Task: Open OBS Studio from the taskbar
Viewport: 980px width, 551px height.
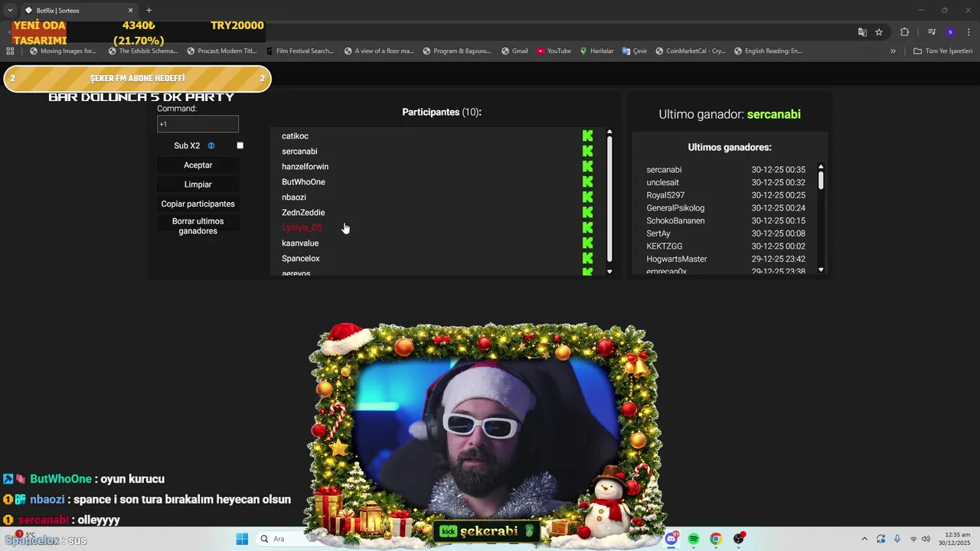Action: pos(739,539)
